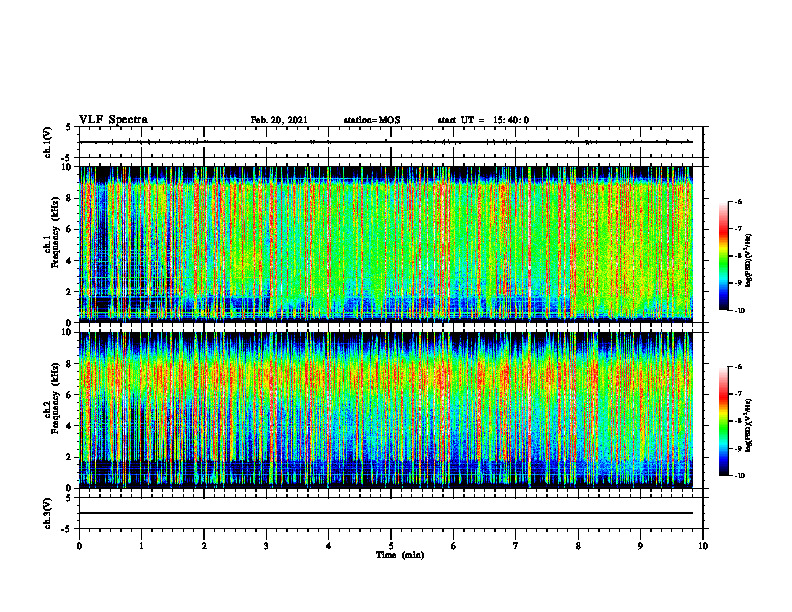Click the "start UT = 15:40:0" text
The image size is (792, 612).
click(x=483, y=120)
